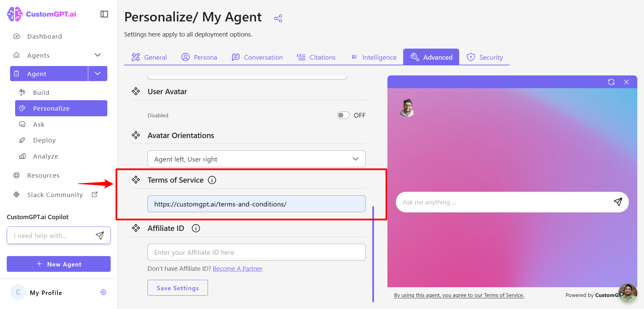
Task: Open profile settings gear icon
Action: point(103,292)
